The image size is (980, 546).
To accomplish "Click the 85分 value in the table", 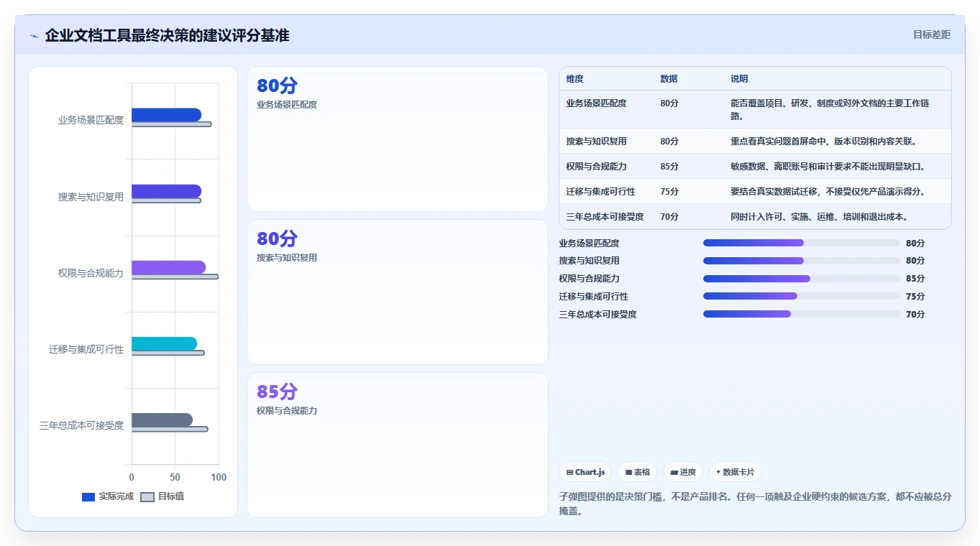I will pyautogui.click(x=669, y=167).
